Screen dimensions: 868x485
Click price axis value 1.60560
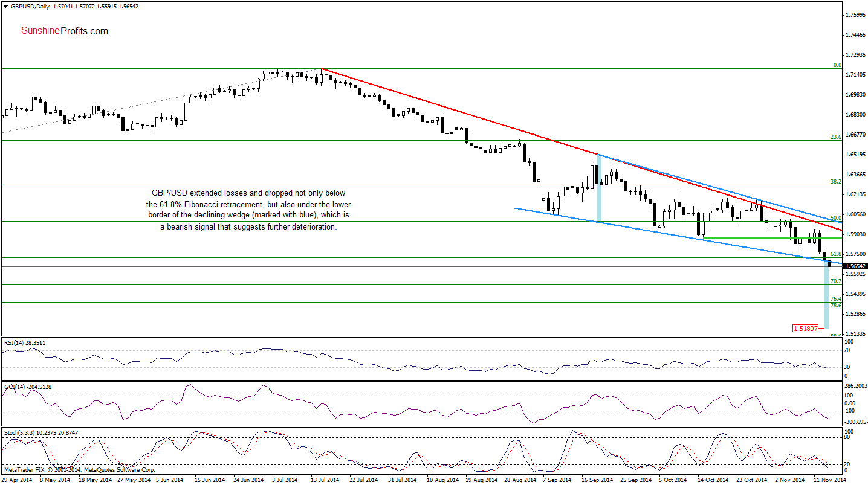(856, 214)
